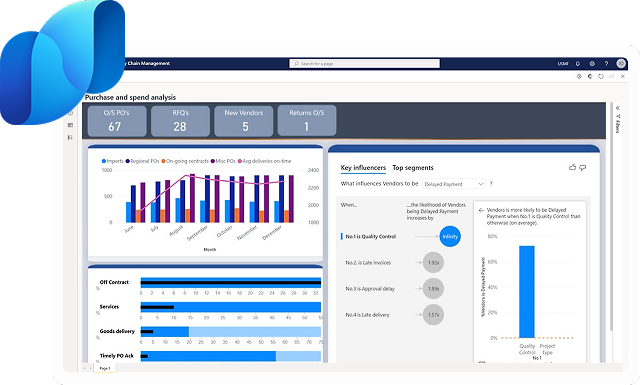Click the December bar group in the chart
Viewport: 640px width, 385px height.
click(284, 199)
